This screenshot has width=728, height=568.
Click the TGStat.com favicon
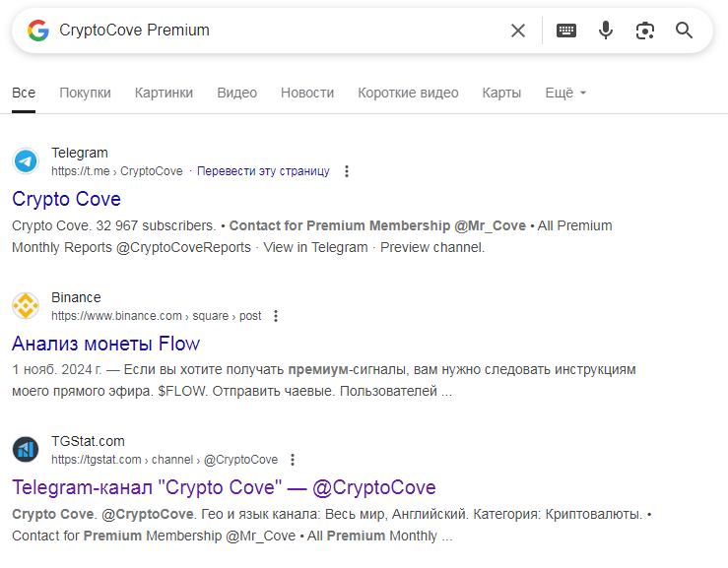pyautogui.click(x=26, y=450)
